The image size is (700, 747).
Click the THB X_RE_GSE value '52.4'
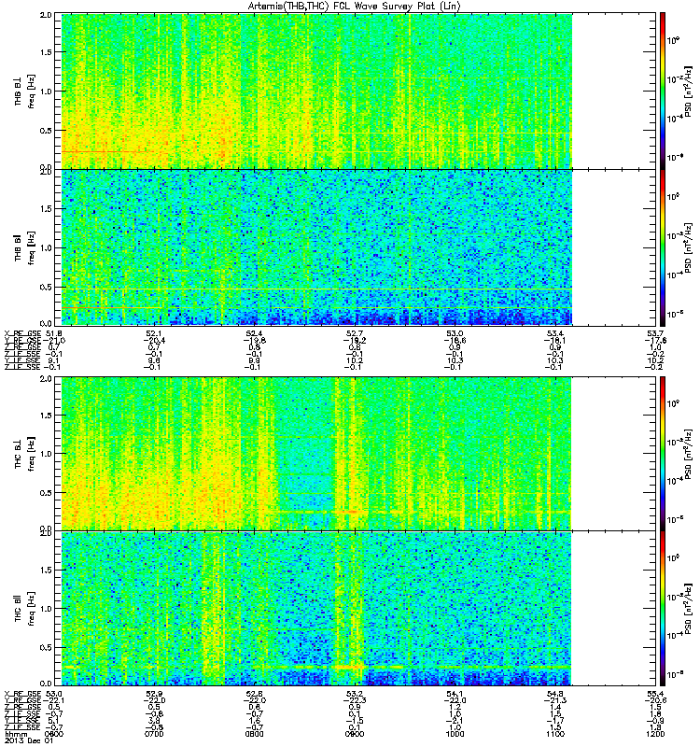(254, 333)
